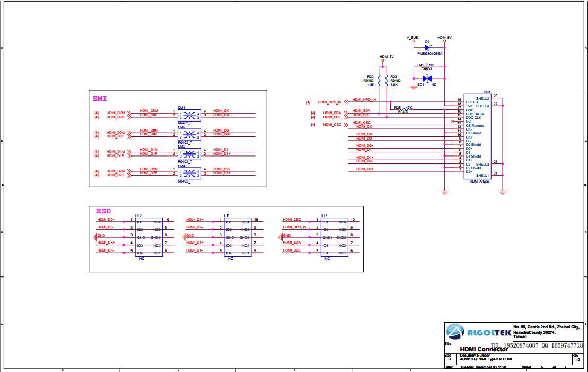Click the C41 capacitor symbol
588x372 pixels.
[x=427, y=67]
